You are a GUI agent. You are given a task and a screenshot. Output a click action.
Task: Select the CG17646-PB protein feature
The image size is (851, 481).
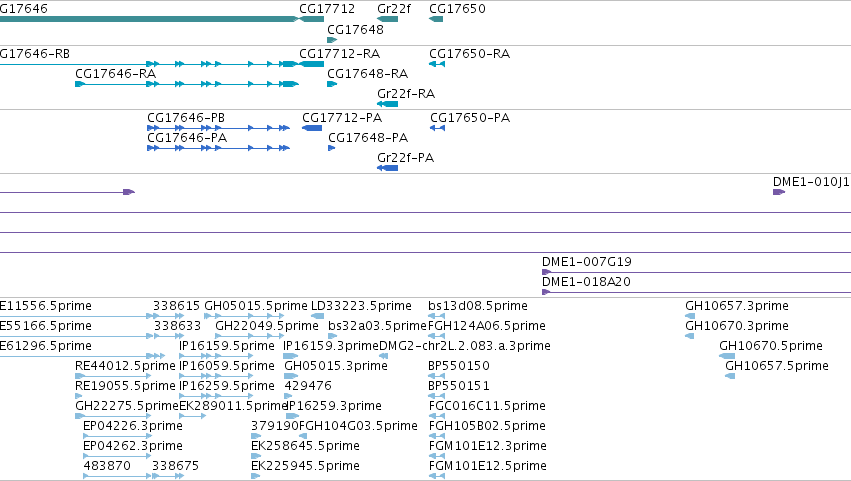pos(218,128)
